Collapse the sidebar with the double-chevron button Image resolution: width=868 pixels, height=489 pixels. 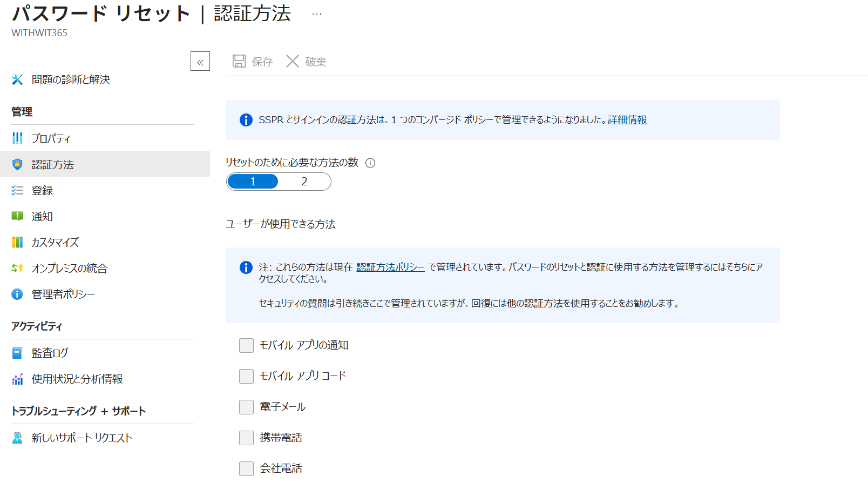pyautogui.click(x=200, y=62)
